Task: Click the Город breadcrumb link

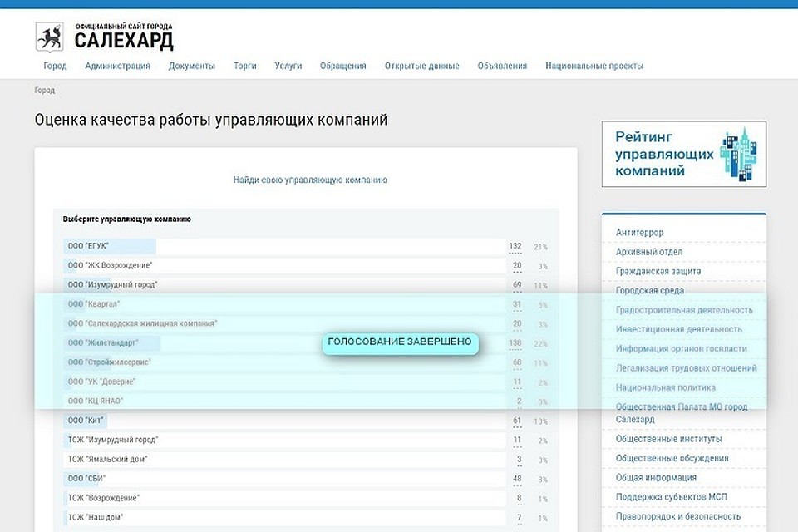Action: [44, 90]
